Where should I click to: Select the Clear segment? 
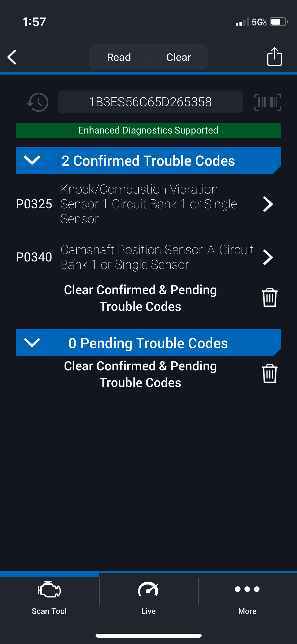click(x=179, y=57)
